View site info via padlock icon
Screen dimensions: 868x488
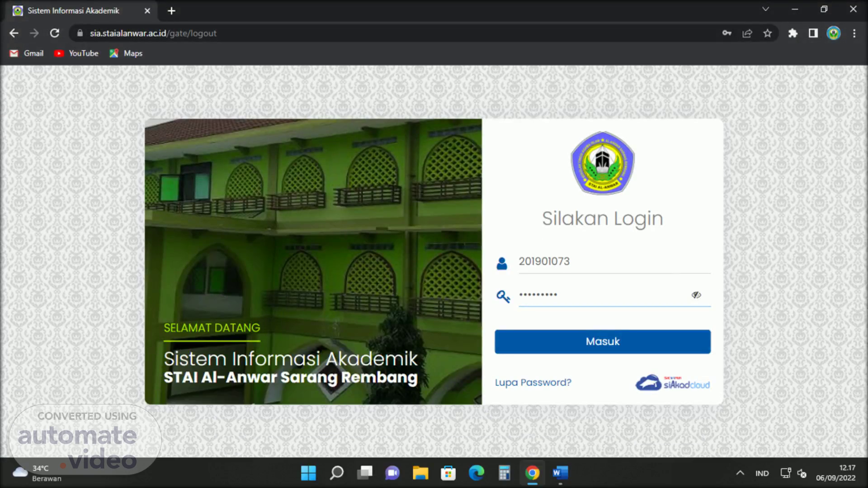pos(80,33)
